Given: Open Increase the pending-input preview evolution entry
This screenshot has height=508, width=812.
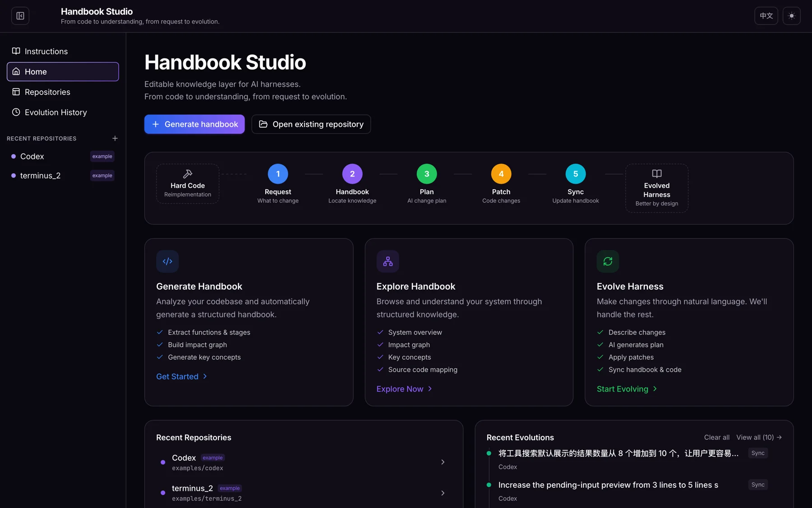Looking at the screenshot, I should point(608,485).
